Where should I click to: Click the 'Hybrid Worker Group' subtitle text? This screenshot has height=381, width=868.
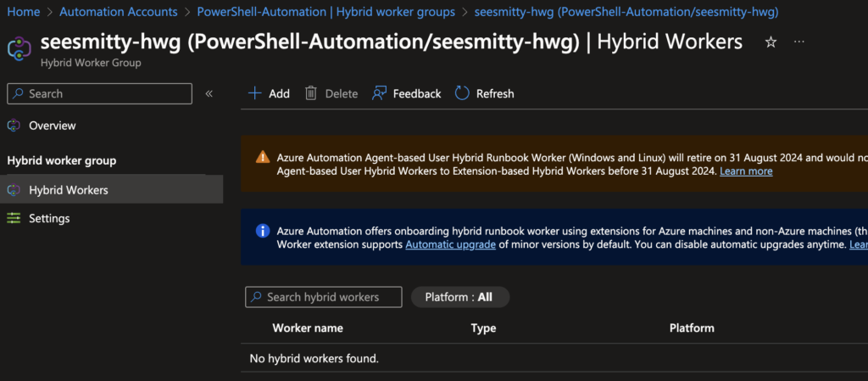pos(91,63)
